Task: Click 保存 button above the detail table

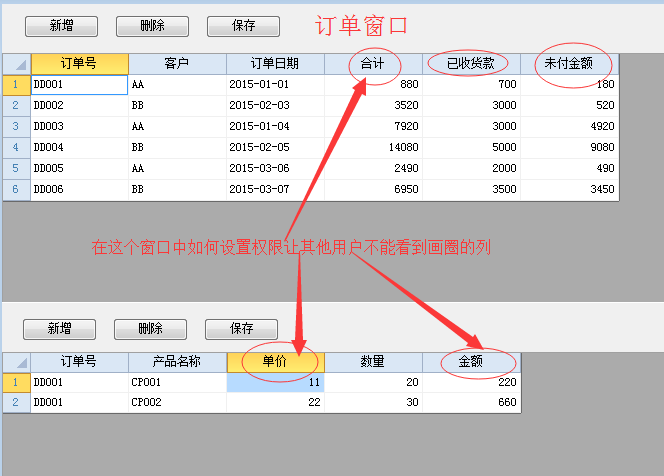Action: [x=241, y=329]
